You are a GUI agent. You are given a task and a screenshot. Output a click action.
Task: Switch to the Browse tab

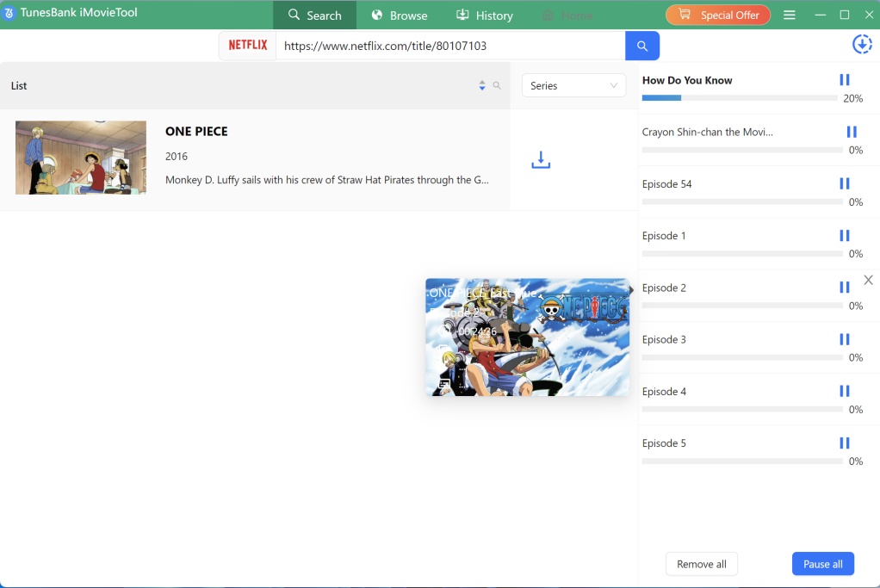pos(399,15)
